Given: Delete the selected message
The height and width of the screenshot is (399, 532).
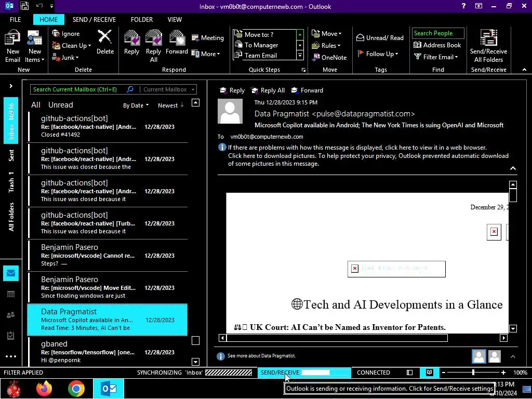Looking at the screenshot, I should point(105,42).
